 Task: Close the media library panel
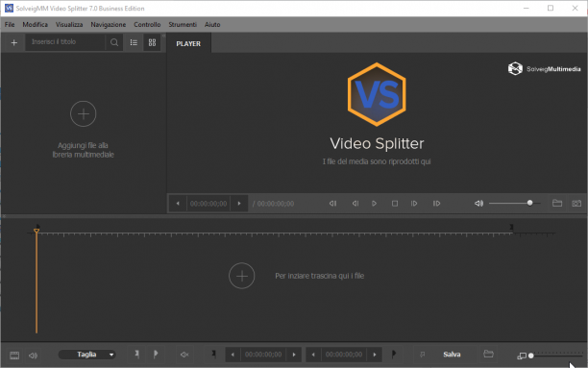pyautogui.click(x=164, y=36)
